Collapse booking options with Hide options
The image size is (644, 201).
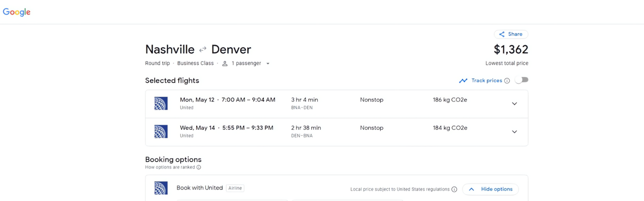tap(490, 189)
